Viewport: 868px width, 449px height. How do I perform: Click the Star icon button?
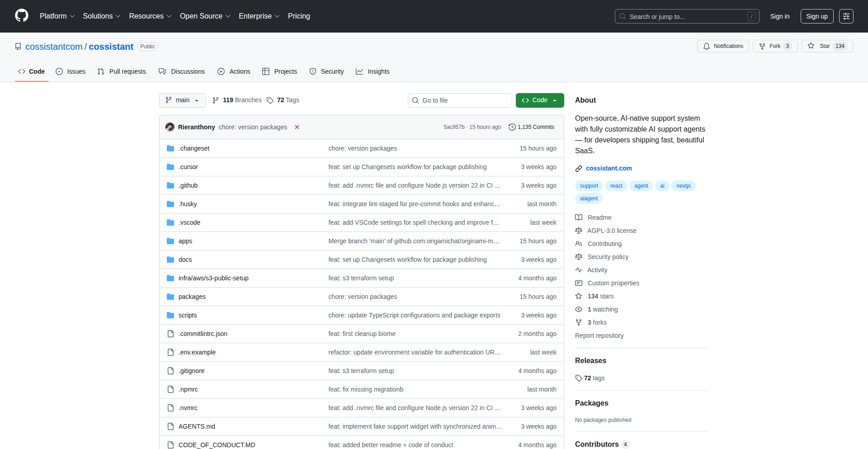click(x=811, y=46)
